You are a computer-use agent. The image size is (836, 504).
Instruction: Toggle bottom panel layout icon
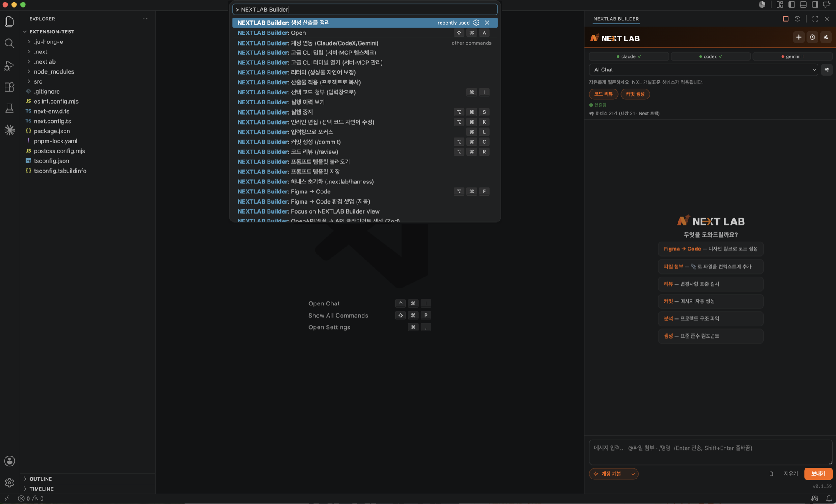coord(803,5)
